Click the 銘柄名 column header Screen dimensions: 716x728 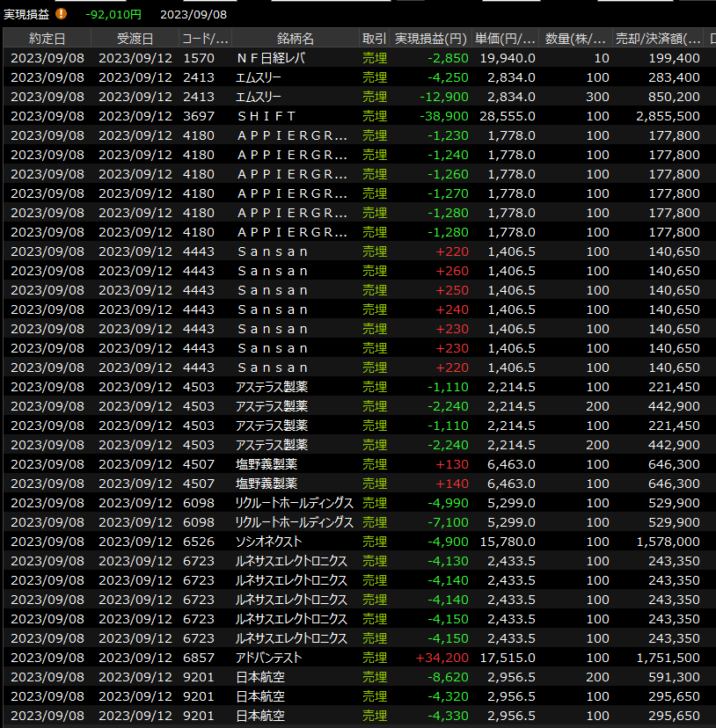[x=295, y=39]
